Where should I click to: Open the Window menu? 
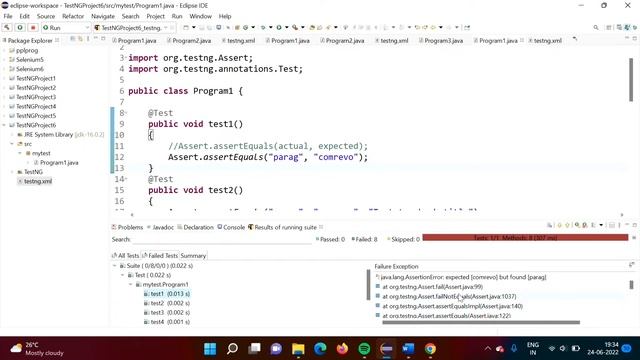[x=200, y=16]
